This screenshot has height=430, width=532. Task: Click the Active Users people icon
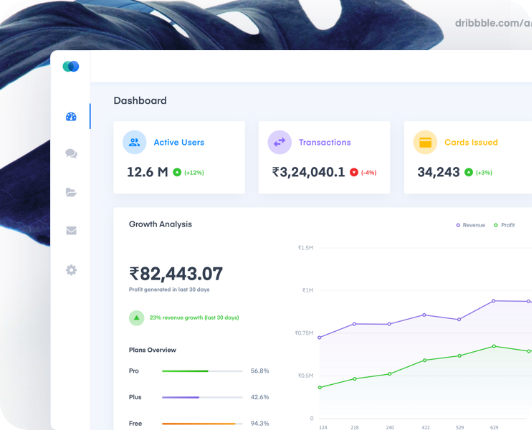point(134,142)
